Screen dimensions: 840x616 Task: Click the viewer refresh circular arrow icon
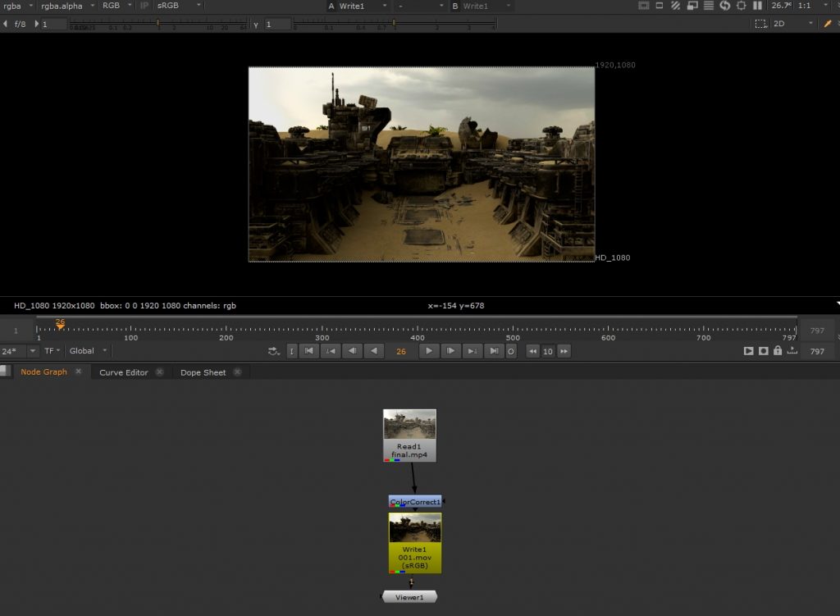725,6
